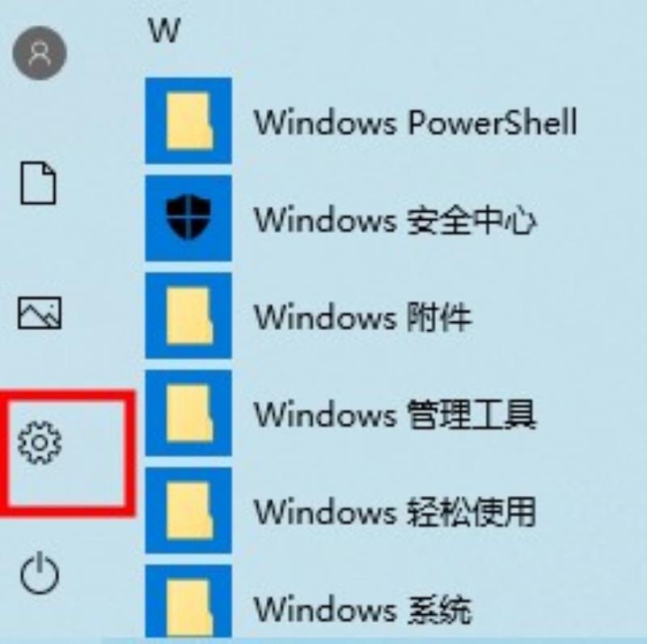Click the Windows PowerShell folder icon
Screen dimensions: 647x644
188,121
